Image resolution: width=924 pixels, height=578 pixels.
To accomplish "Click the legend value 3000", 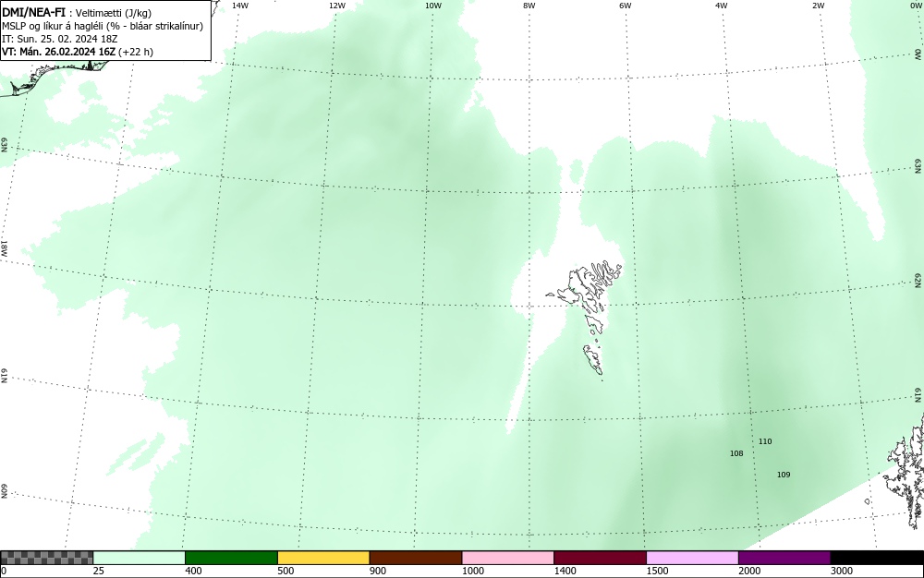I will pyautogui.click(x=842, y=571).
